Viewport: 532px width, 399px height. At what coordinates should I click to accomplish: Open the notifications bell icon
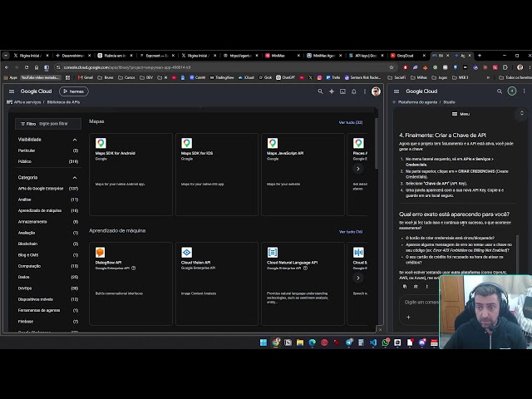point(354,91)
